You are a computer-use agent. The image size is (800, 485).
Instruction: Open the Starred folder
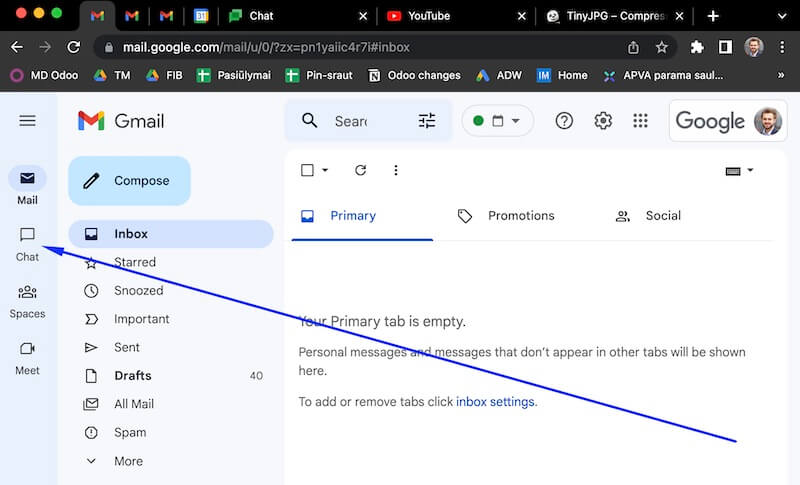tap(171, 262)
